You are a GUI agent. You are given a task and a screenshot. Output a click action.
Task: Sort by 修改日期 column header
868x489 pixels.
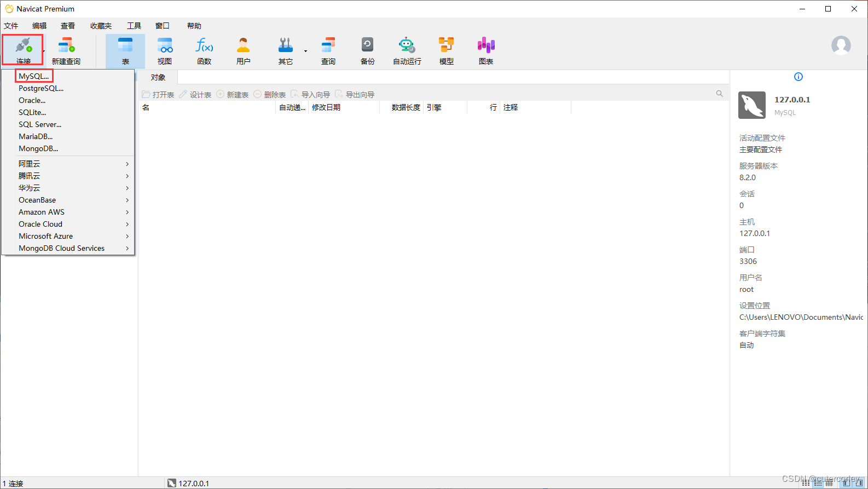[344, 107]
